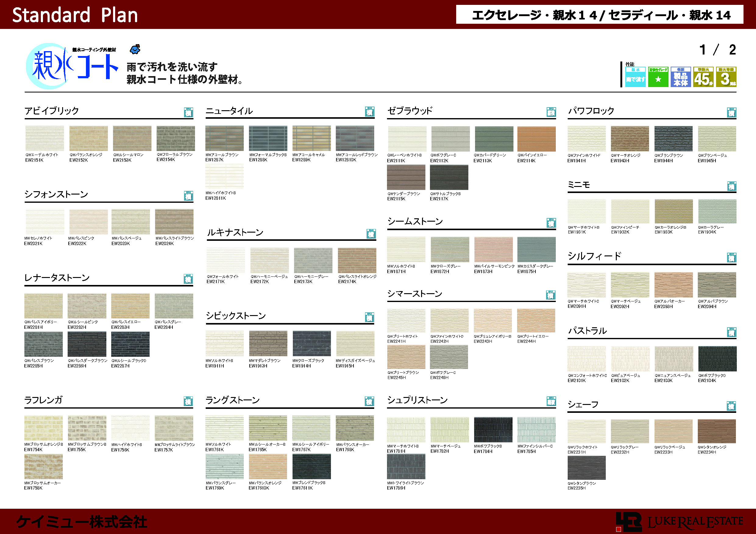Image resolution: width=756 pixels, height=534 pixels.
Task: Click the hydrophilic icon beside ラングストーン heading
Action: pos(369,401)
